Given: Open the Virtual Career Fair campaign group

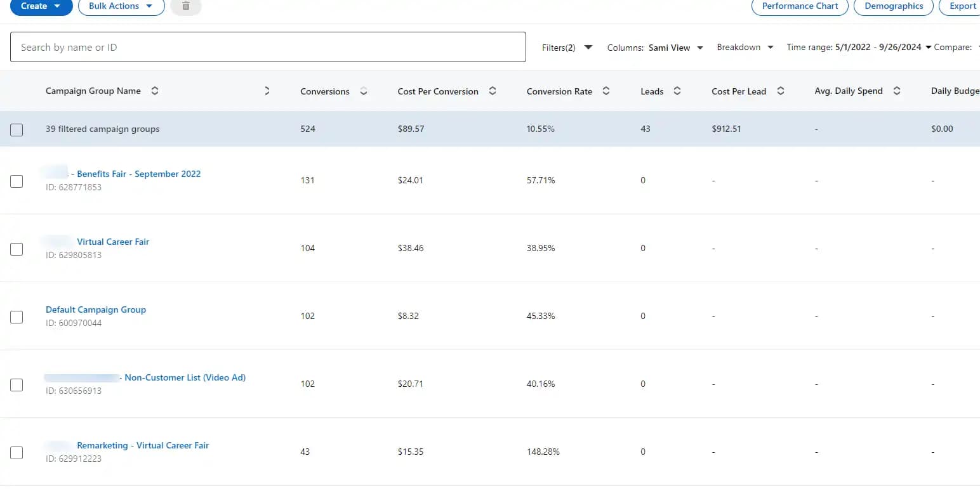Looking at the screenshot, I should click(x=113, y=242).
